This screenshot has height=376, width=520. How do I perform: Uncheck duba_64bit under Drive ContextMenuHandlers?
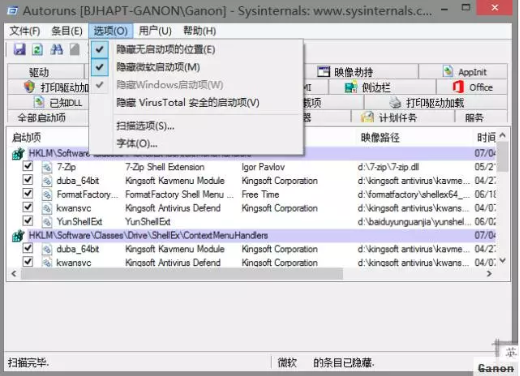point(28,248)
